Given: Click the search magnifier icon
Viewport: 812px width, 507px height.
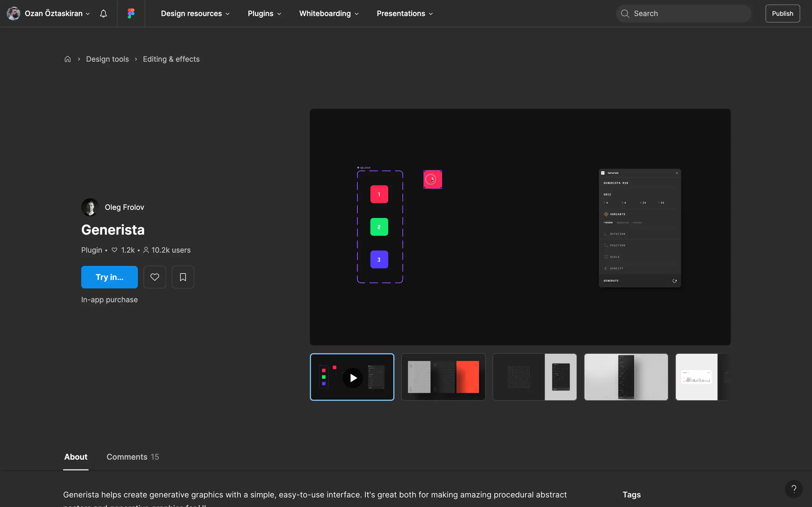Looking at the screenshot, I should coord(625,14).
